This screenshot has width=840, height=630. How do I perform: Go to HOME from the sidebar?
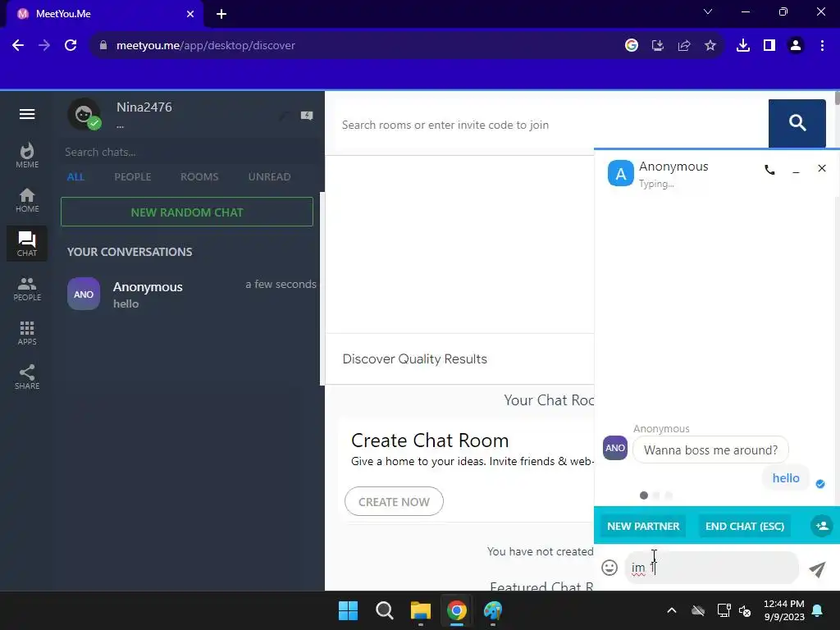(27, 200)
